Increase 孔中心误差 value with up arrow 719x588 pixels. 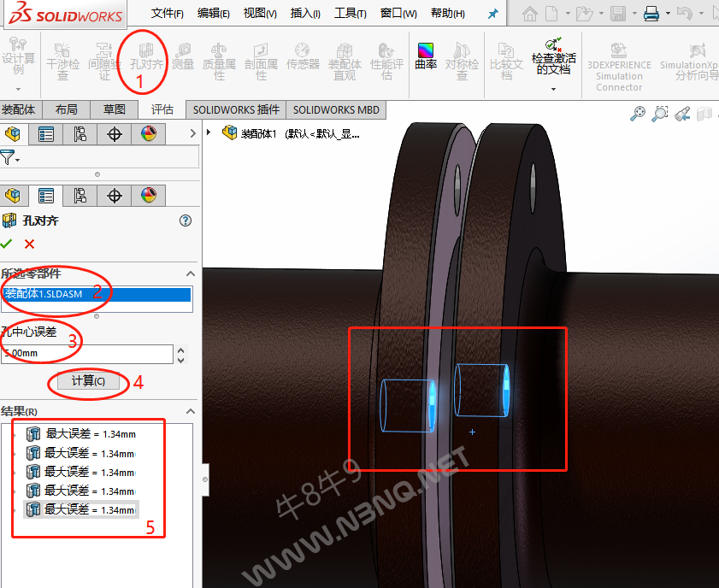[x=180, y=349]
